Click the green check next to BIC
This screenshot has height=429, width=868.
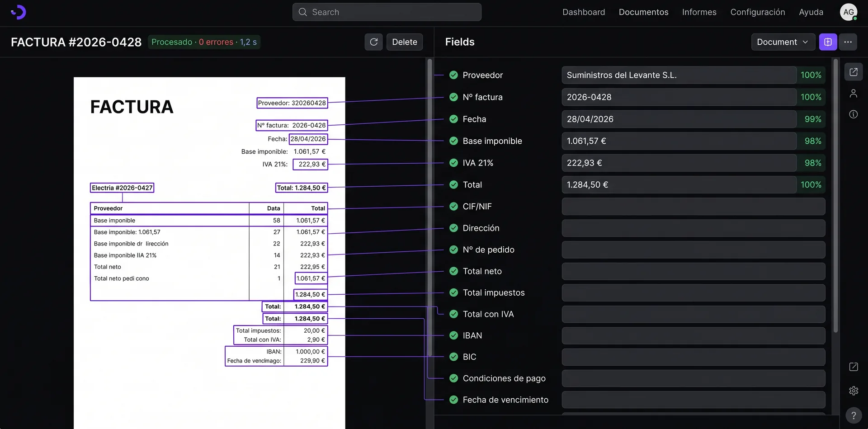click(453, 357)
